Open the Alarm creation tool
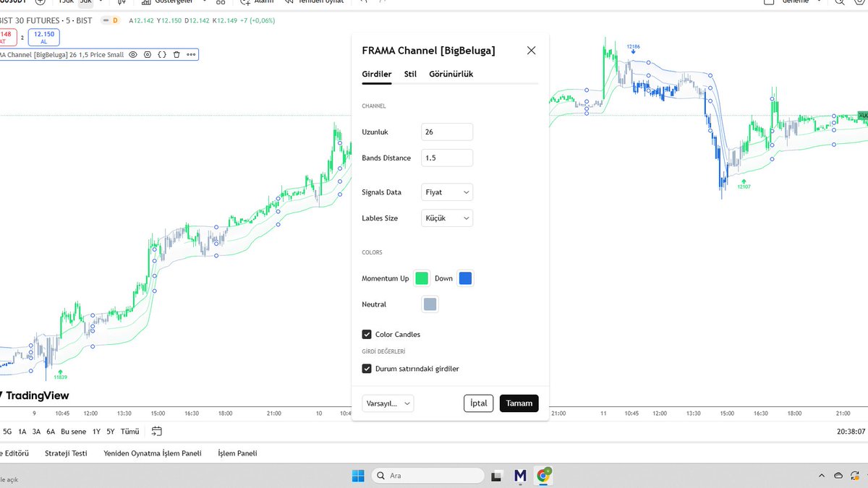This screenshot has width=868, height=488. [258, 2]
